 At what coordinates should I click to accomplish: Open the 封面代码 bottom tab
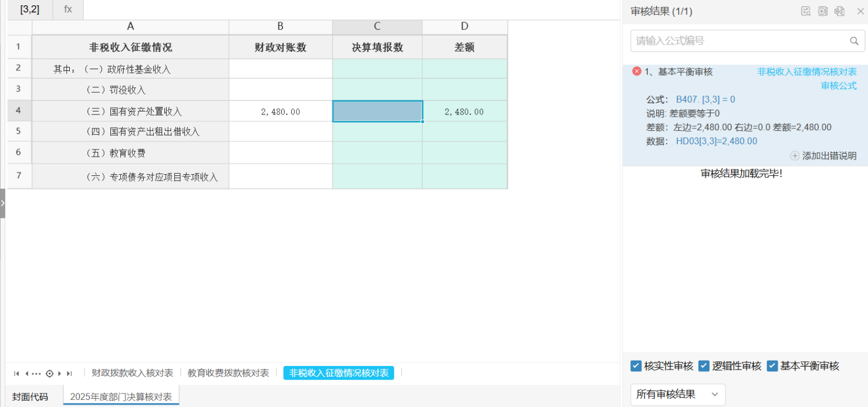tap(30, 396)
